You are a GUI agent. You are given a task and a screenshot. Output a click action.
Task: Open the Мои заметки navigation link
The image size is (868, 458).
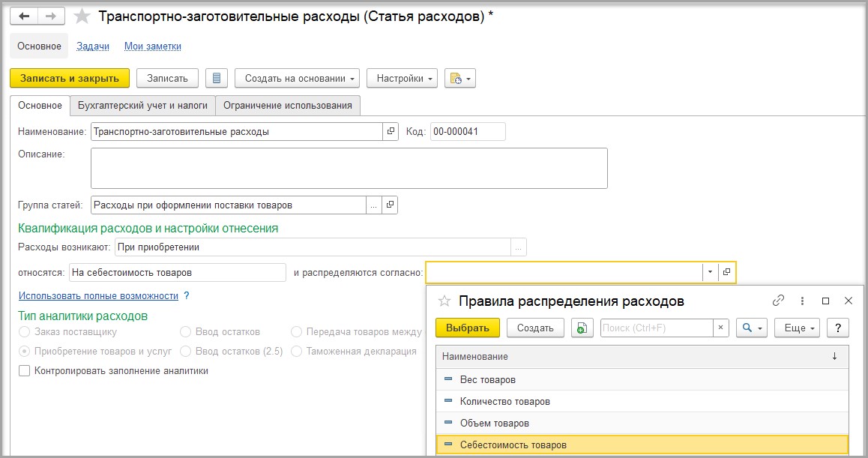coord(153,46)
